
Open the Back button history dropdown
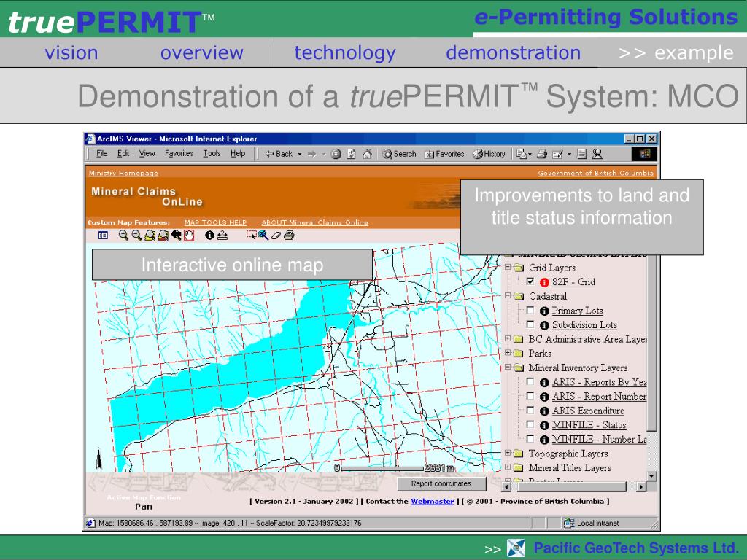300,155
